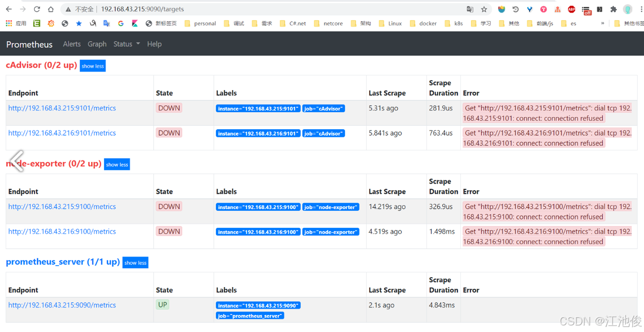Click the not-secure warning triangle in address bar

pos(68,9)
